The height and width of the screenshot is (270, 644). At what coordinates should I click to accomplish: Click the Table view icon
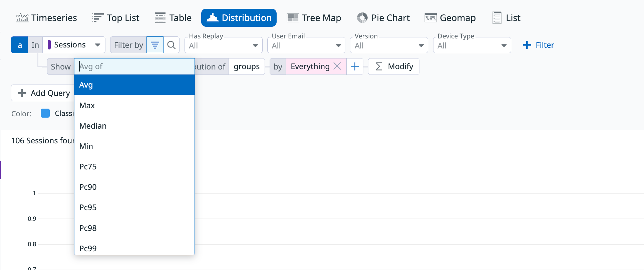click(160, 18)
